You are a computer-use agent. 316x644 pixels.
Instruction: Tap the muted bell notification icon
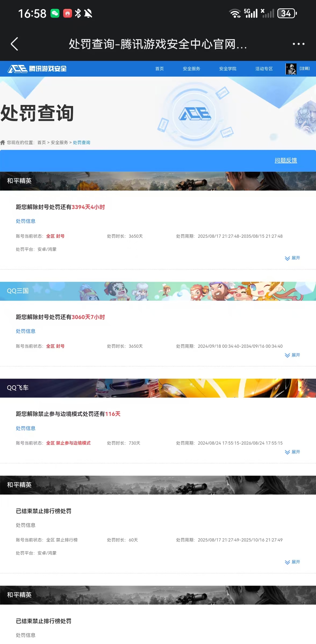click(x=88, y=13)
